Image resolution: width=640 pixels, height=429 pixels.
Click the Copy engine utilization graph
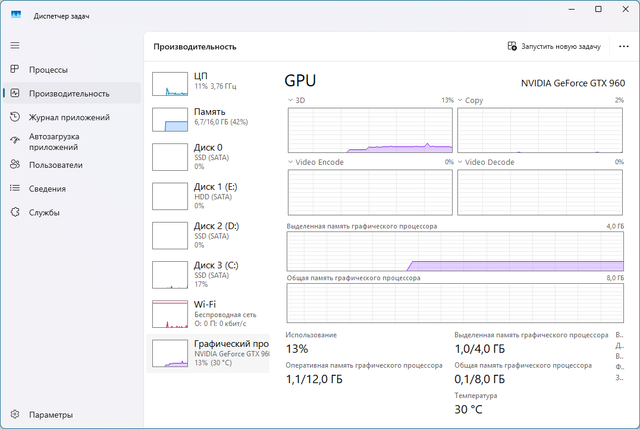coord(540,130)
